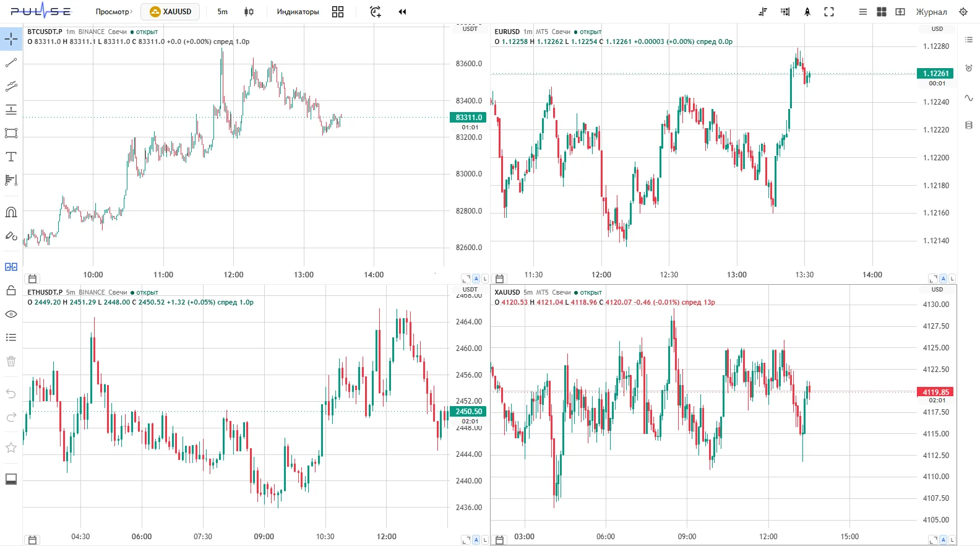Image resolution: width=980 pixels, height=546 pixels.
Task: Add an alert with the clock-plus icon
Action: [376, 12]
